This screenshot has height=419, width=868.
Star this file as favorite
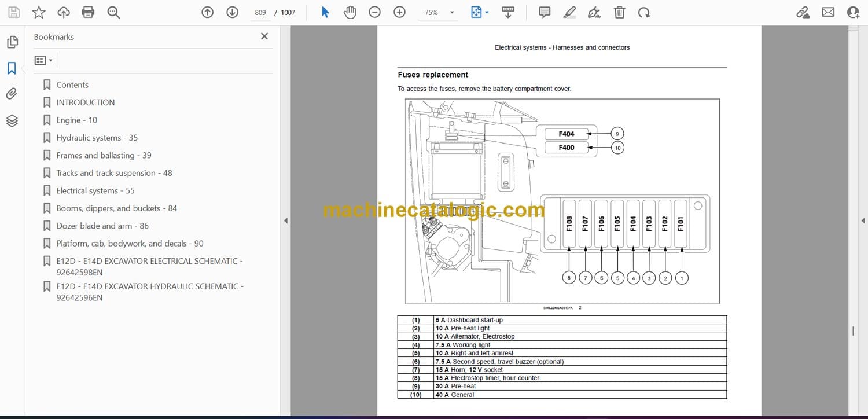pos(39,12)
